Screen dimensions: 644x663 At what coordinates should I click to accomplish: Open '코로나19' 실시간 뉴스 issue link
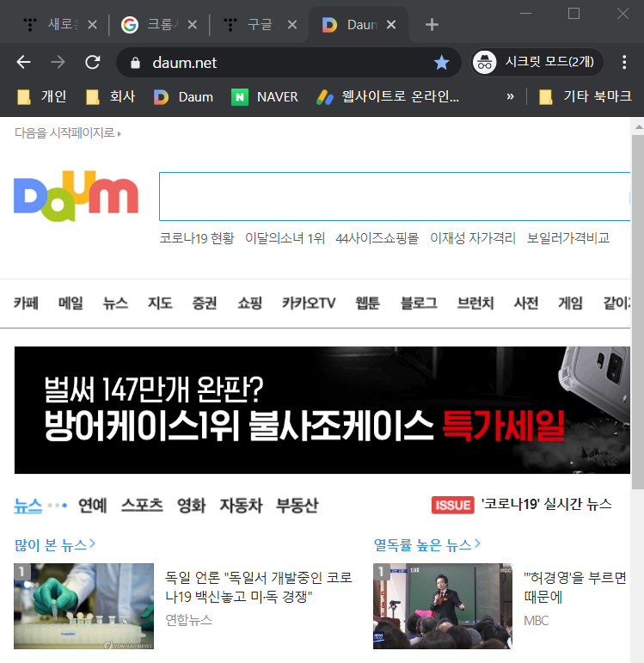click(x=546, y=504)
